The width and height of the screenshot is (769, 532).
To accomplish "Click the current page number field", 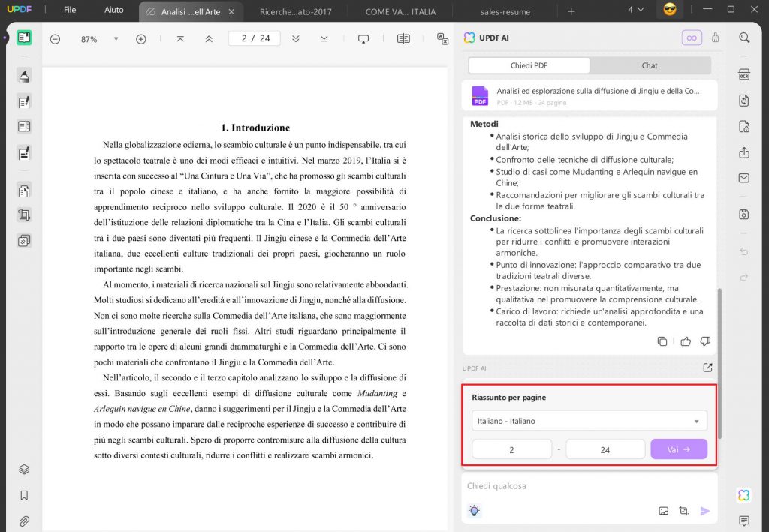I will coord(255,38).
